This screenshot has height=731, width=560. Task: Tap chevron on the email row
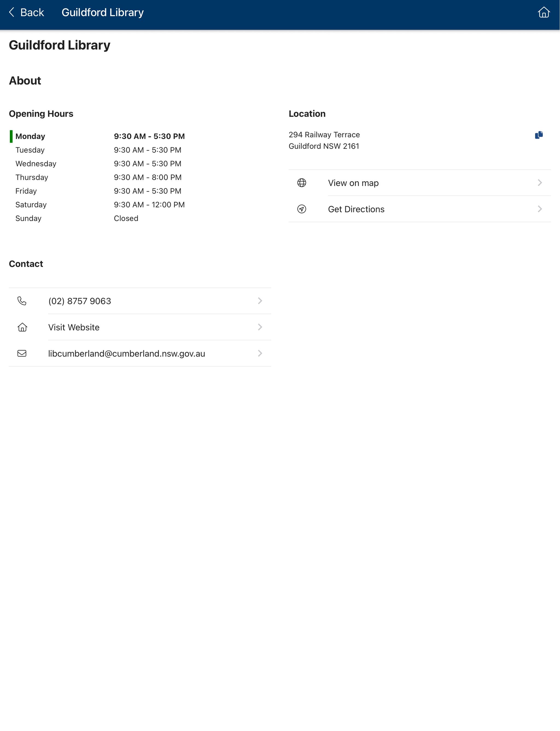[260, 353]
